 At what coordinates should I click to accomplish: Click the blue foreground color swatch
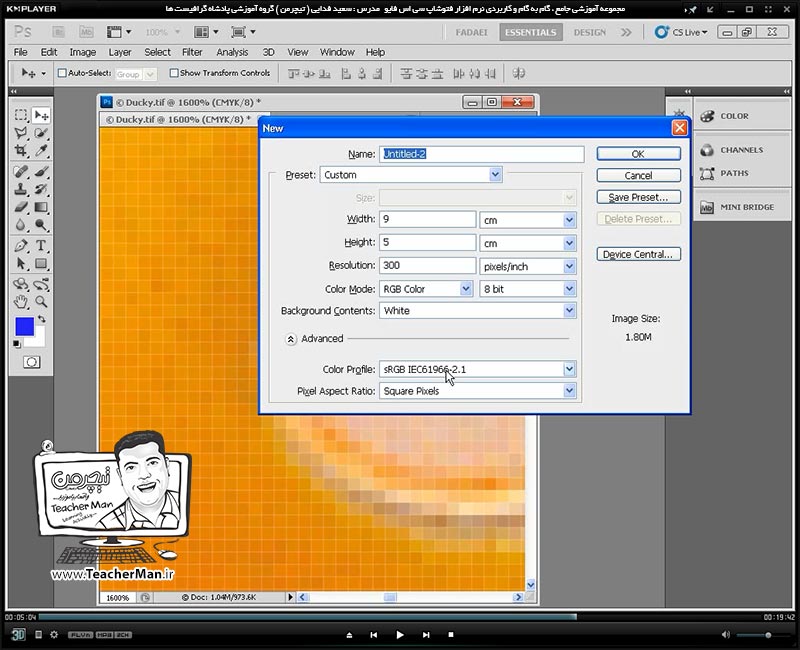[x=23, y=326]
